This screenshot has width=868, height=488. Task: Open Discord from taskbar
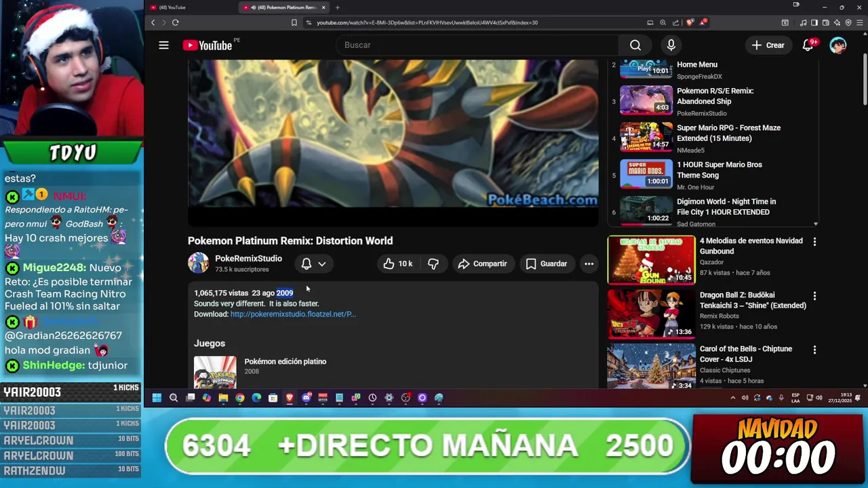pyautogui.click(x=307, y=398)
